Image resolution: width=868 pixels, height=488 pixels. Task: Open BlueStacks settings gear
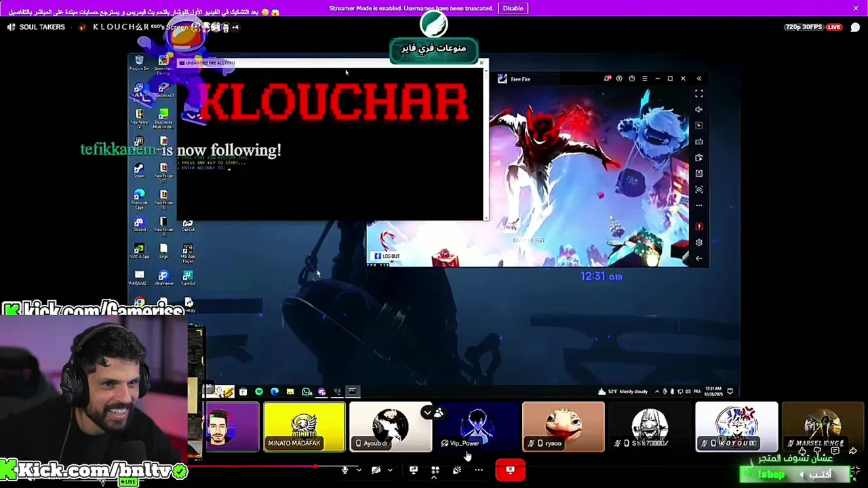pyautogui.click(x=699, y=243)
